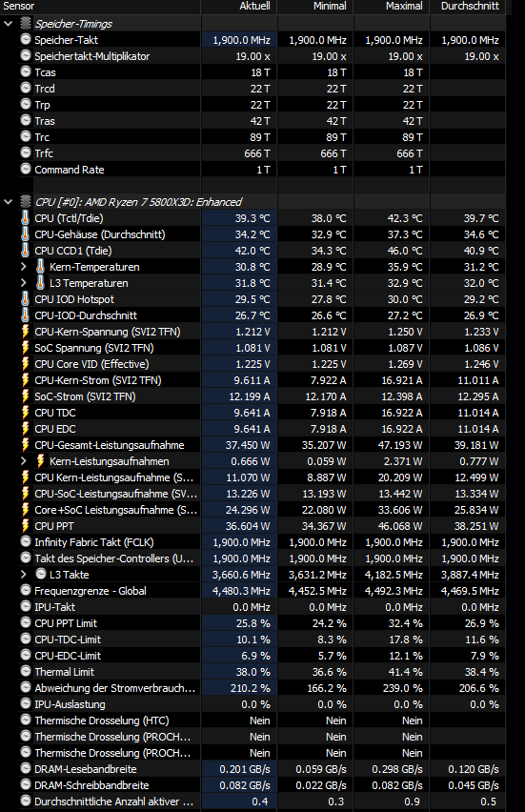Collapse the AMD Ryzen 7 5800X3D group

pyautogui.click(x=9, y=202)
